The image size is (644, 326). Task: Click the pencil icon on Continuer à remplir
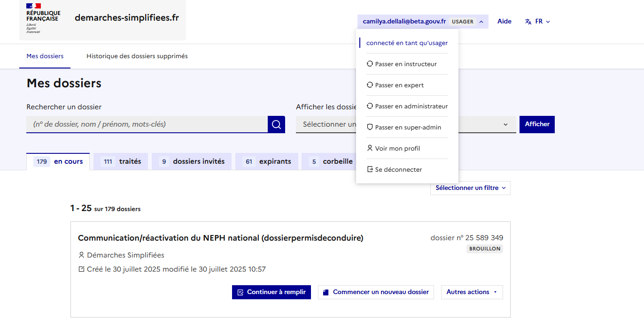[241, 292]
